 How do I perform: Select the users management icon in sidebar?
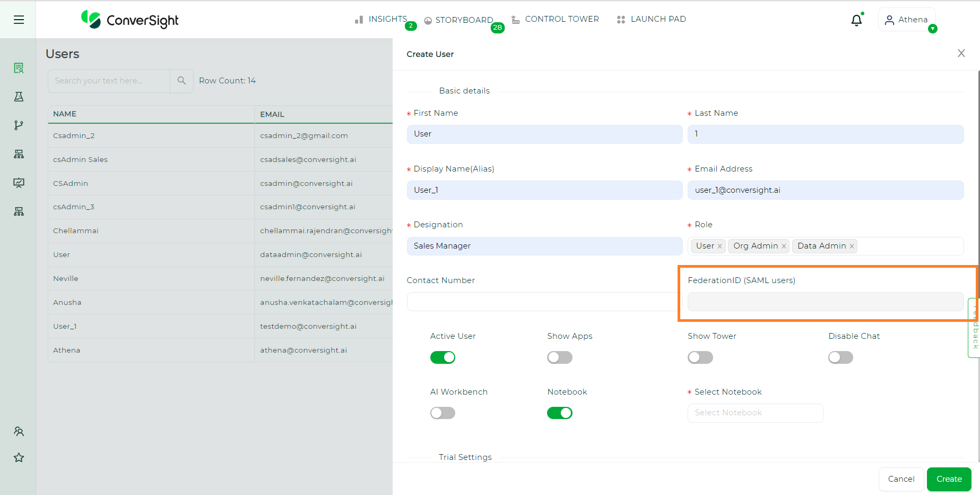tap(19, 431)
